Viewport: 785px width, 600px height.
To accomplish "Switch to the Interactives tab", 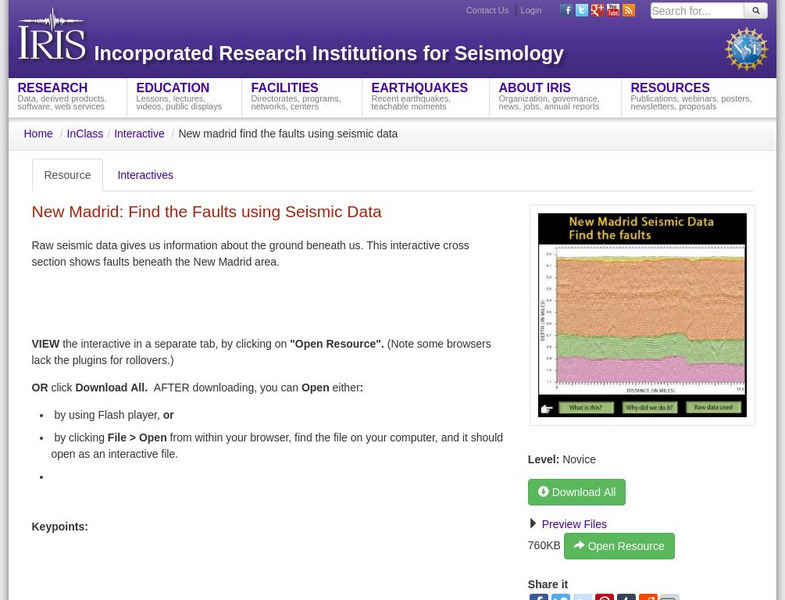I will 145,175.
